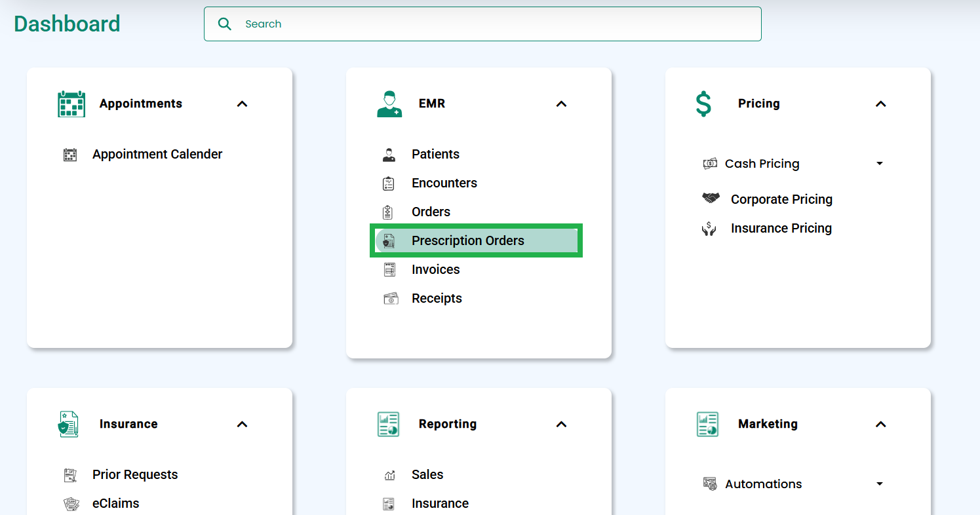This screenshot has width=980, height=515.
Task: Click the Marketing chart card icon
Action: pos(707,424)
